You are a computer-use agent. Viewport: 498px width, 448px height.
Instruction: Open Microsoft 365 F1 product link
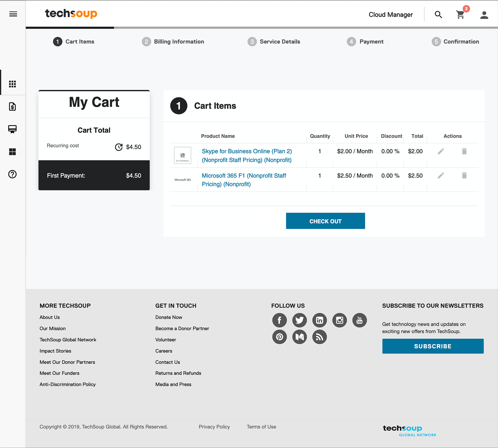pos(244,180)
